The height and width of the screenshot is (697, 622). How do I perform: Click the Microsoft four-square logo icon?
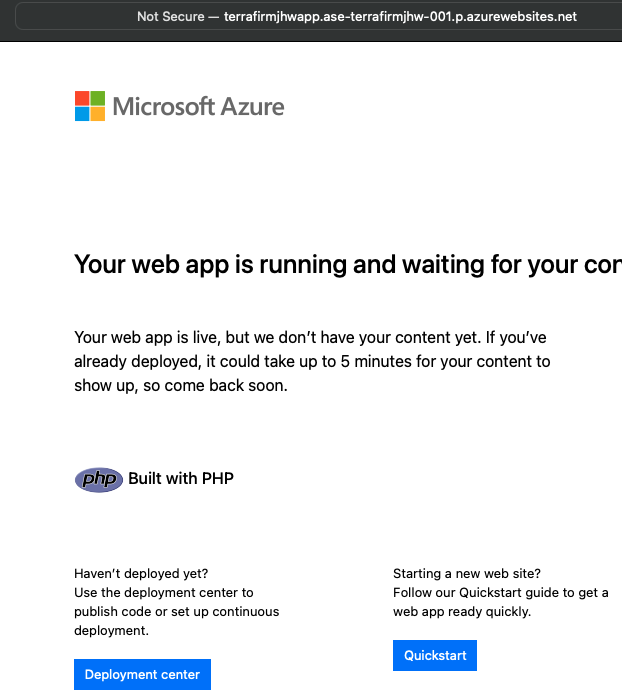[x=90, y=106]
